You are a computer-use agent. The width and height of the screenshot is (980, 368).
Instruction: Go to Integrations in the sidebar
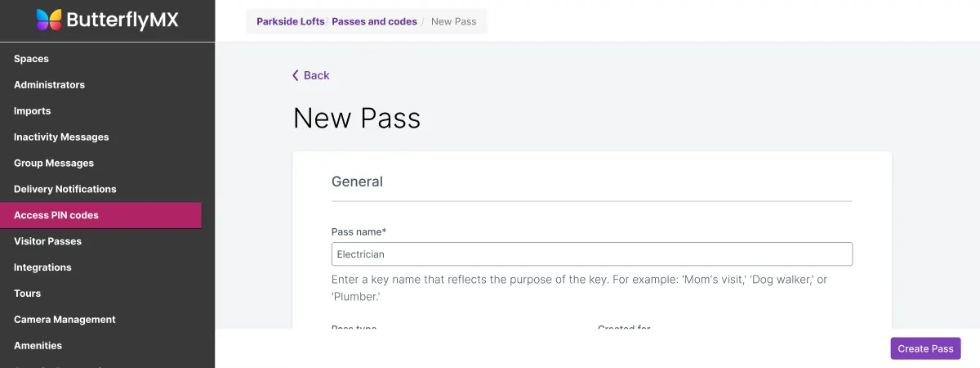tap(42, 267)
